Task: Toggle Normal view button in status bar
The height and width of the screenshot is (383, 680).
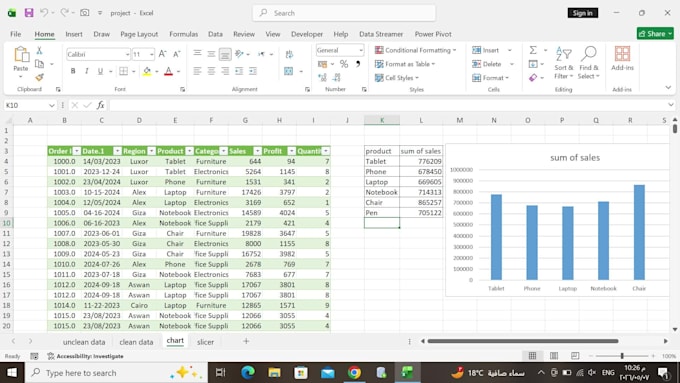Action: 533,356
